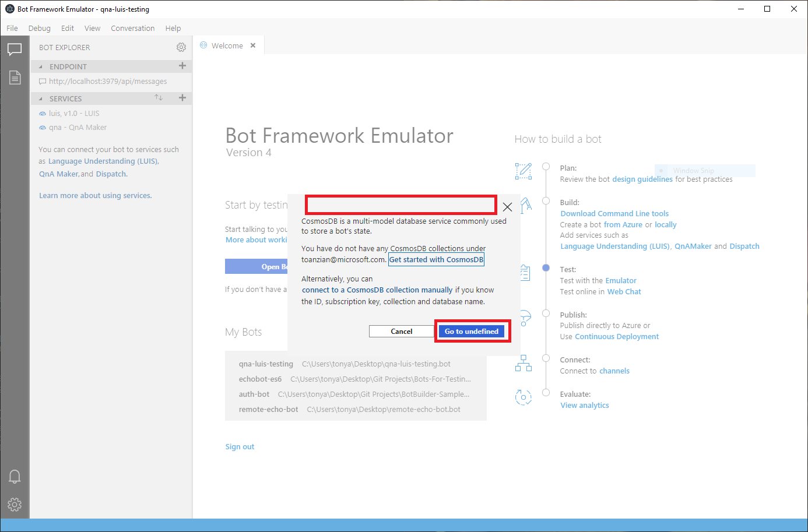
Task: Click Get started with CosmosDB link
Action: (436, 259)
